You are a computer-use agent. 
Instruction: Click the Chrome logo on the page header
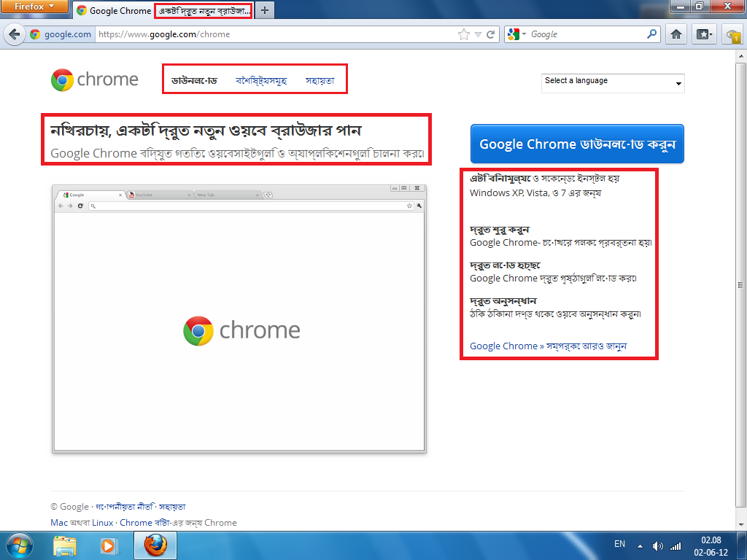tap(94, 79)
